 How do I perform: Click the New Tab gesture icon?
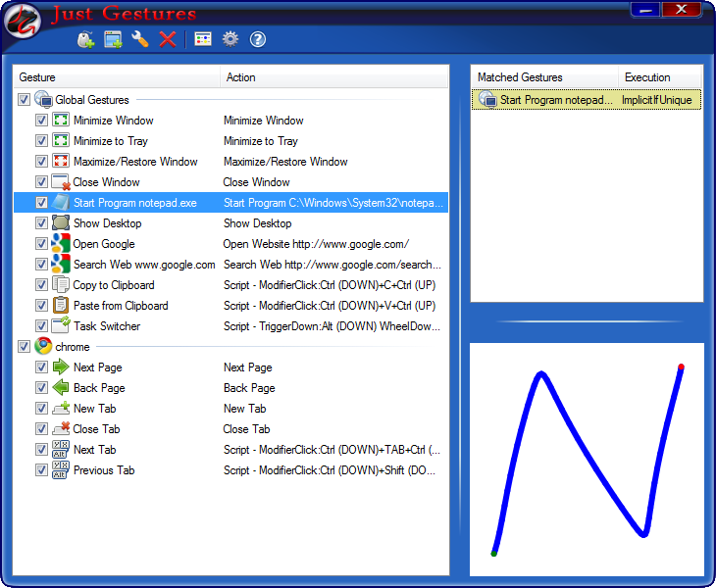61,408
